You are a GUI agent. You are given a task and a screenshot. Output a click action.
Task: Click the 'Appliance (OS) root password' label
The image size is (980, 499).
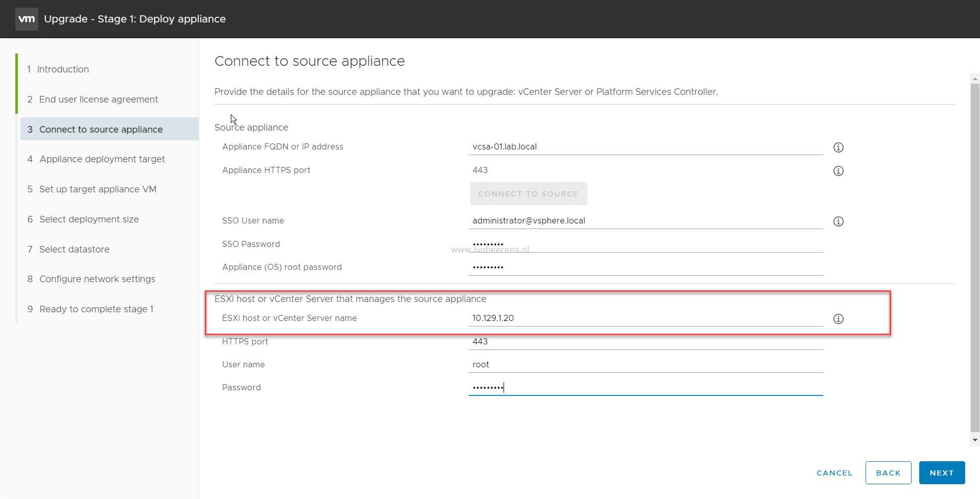[282, 267]
